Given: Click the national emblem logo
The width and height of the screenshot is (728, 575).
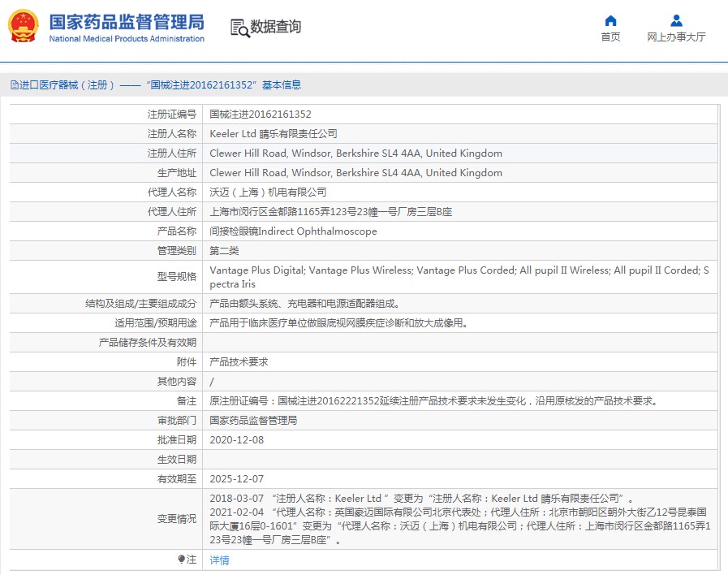Looking at the screenshot, I should click(24, 28).
